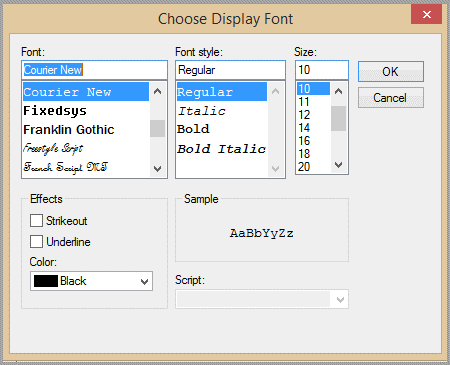This screenshot has width=450, height=365.
Task: Click size list scrollbar thumb
Action: [339, 118]
